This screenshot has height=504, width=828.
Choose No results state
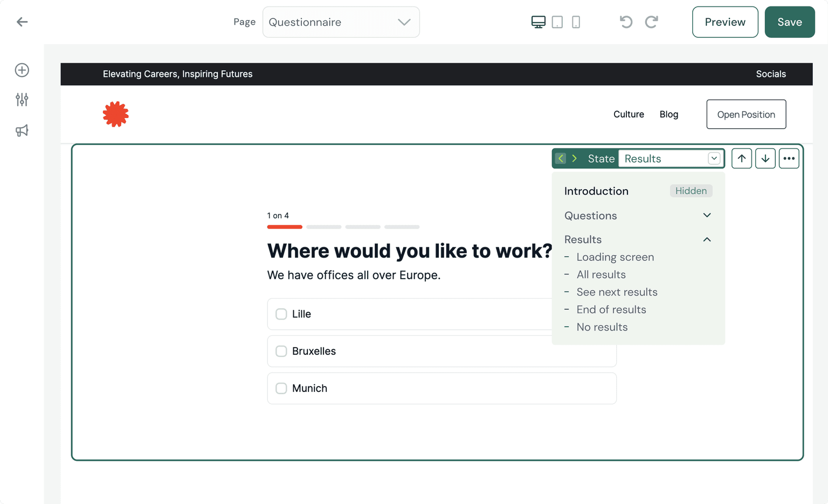pyautogui.click(x=602, y=327)
